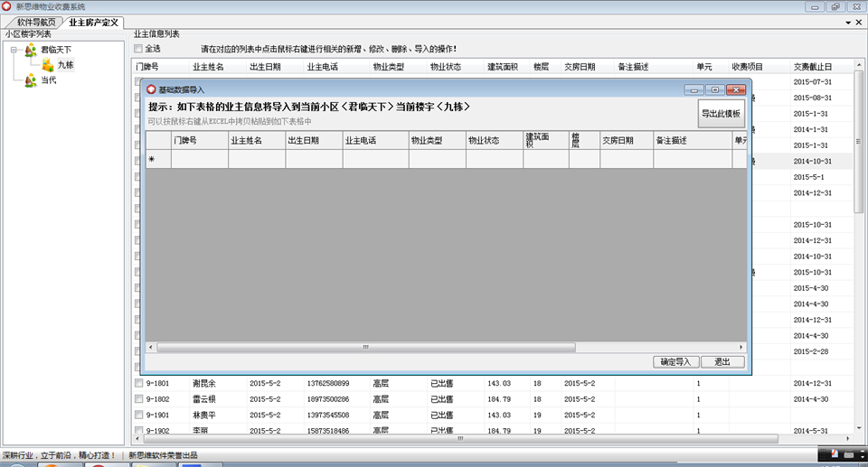Click the 当代 community icon

(31, 80)
